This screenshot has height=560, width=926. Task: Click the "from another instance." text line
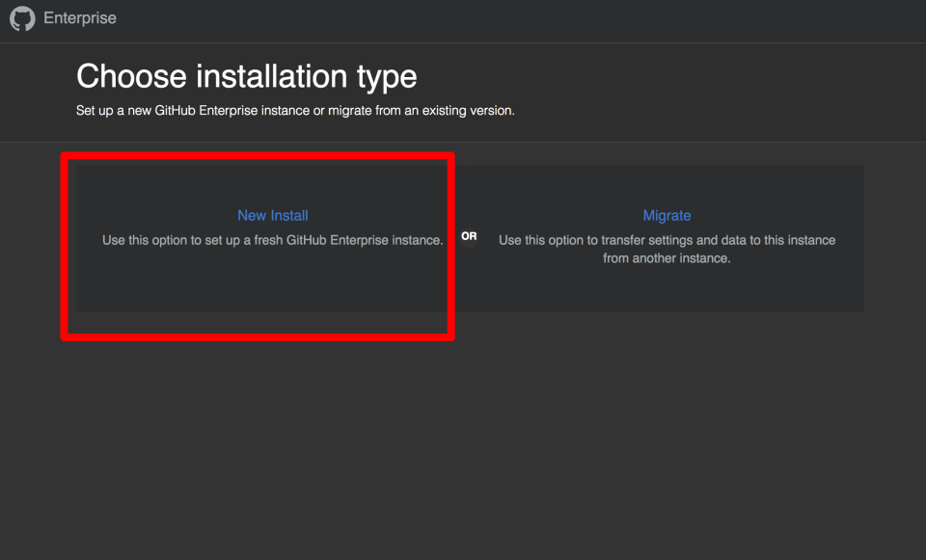(x=667, y=258)
